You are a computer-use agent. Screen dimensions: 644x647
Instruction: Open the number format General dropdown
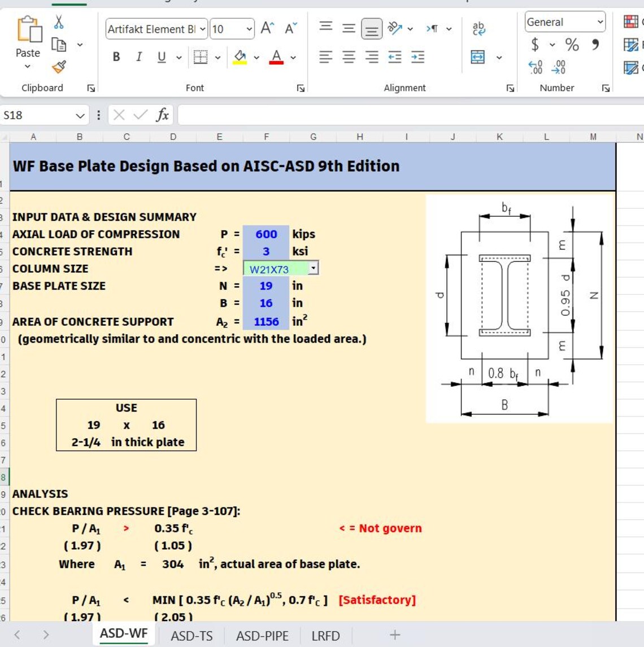[x=601, y=22]
